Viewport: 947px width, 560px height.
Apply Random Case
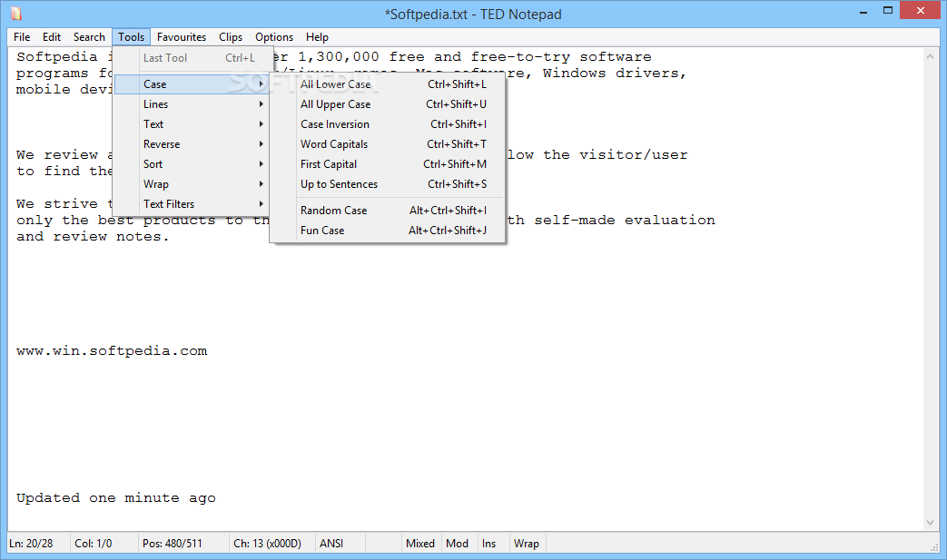coord(387,210)
